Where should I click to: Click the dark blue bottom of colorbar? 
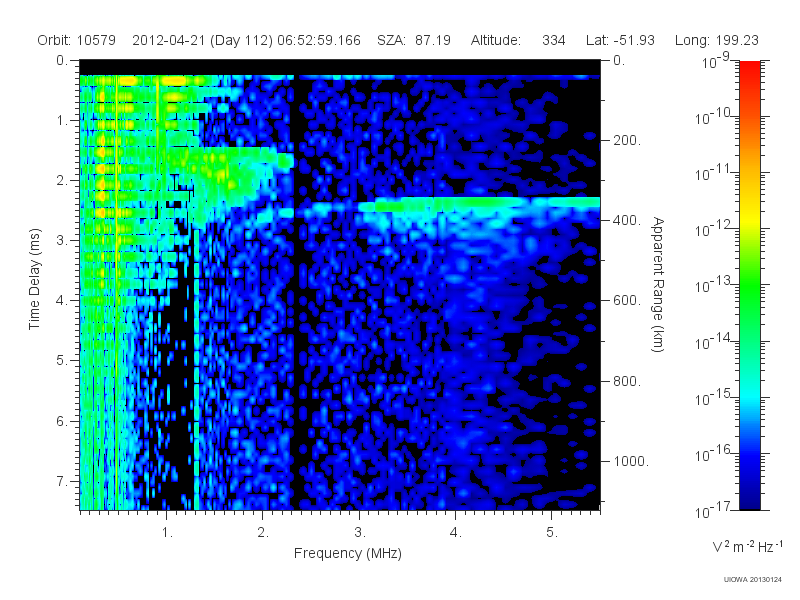pyautogui.click(x=750, y=500)
